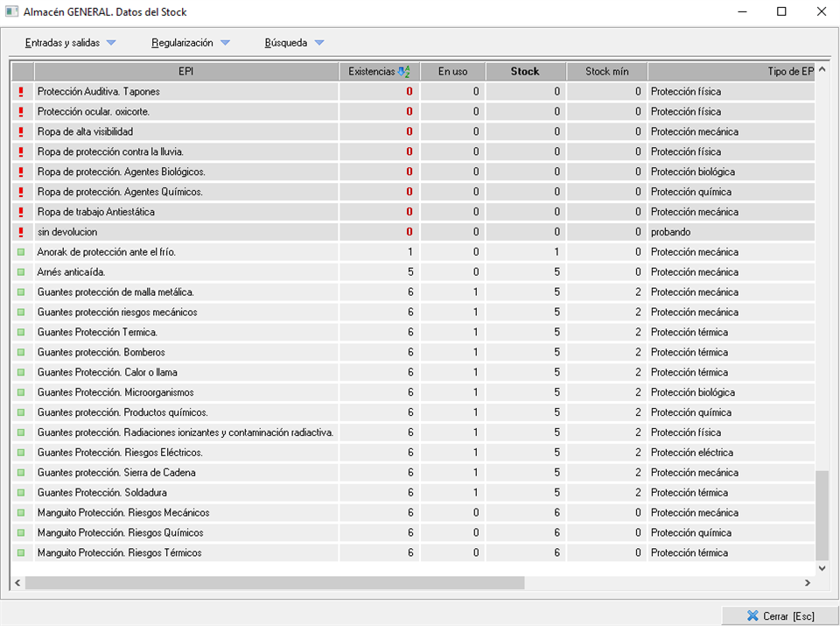Screen dimensions: 840x626
Task: Open the Búsqueda dropdown menu
Action: tap(294, 43)
